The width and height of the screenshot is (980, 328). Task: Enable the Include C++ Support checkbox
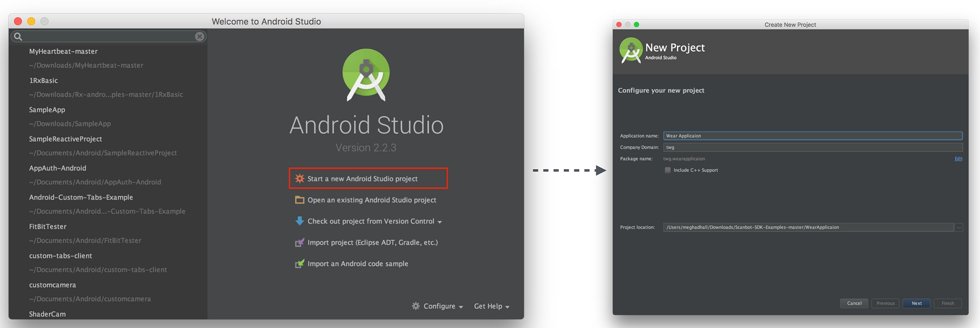coord(667,170)
